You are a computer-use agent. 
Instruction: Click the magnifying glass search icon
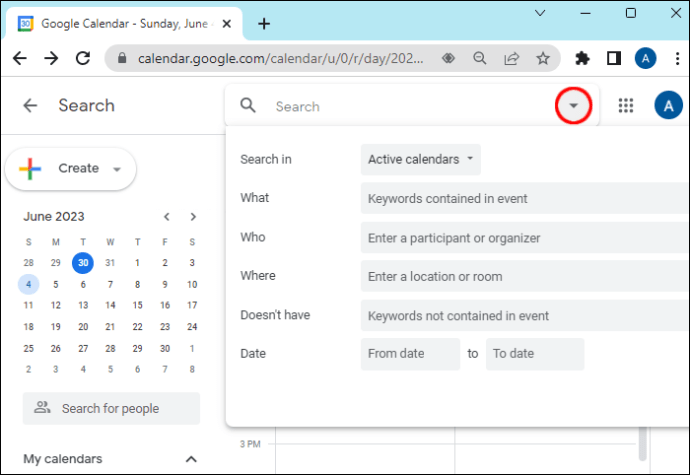click(x=249, y=106)
